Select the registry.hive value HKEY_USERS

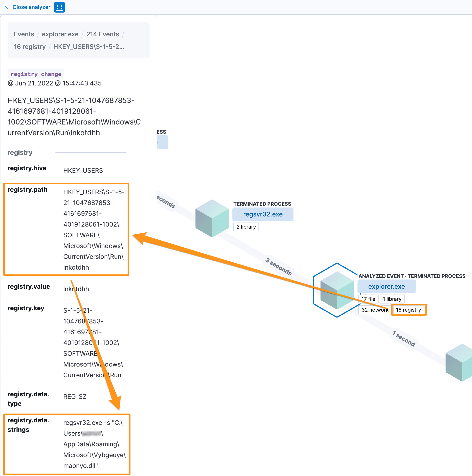click(83, 170)
